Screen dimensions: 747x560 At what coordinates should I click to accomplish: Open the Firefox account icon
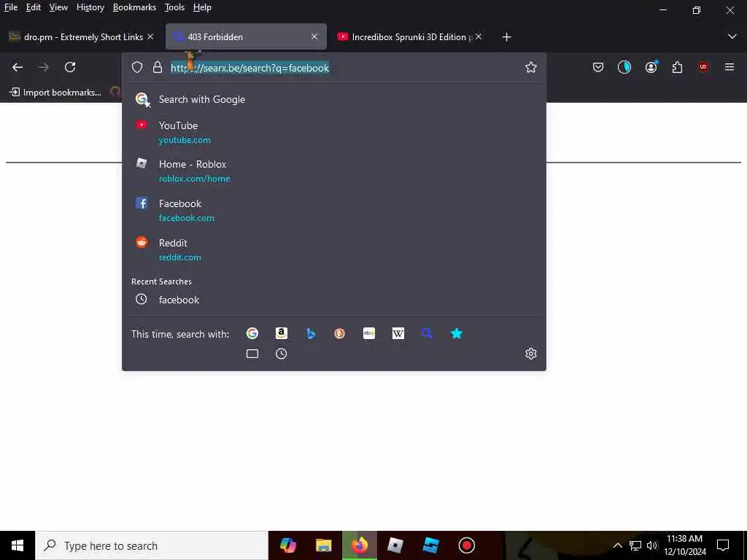(x=651, y=67)
